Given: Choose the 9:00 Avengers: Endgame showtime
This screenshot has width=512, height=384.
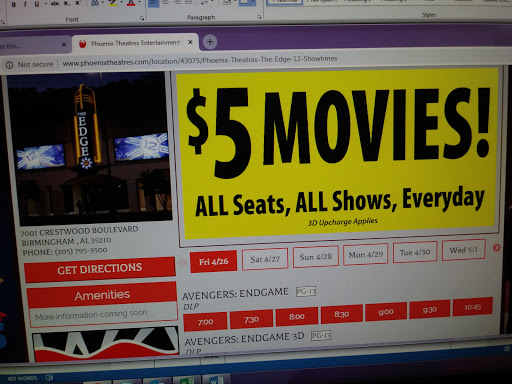Looking at the screenshot, I should [x=386, y=312].
